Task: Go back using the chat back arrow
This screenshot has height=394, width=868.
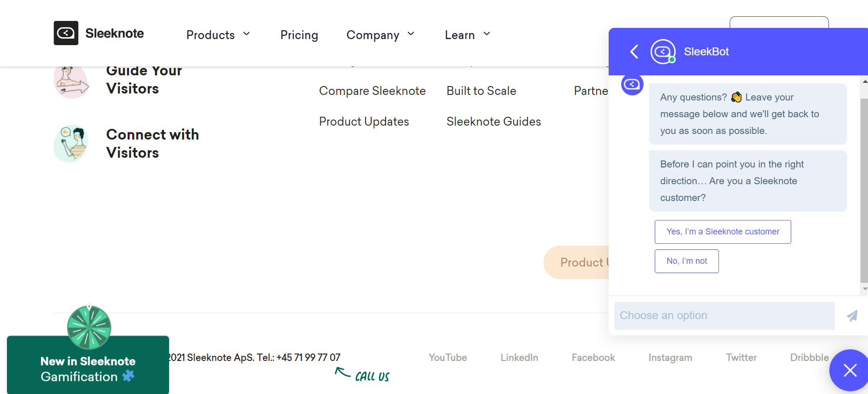Action: (634, 52)
